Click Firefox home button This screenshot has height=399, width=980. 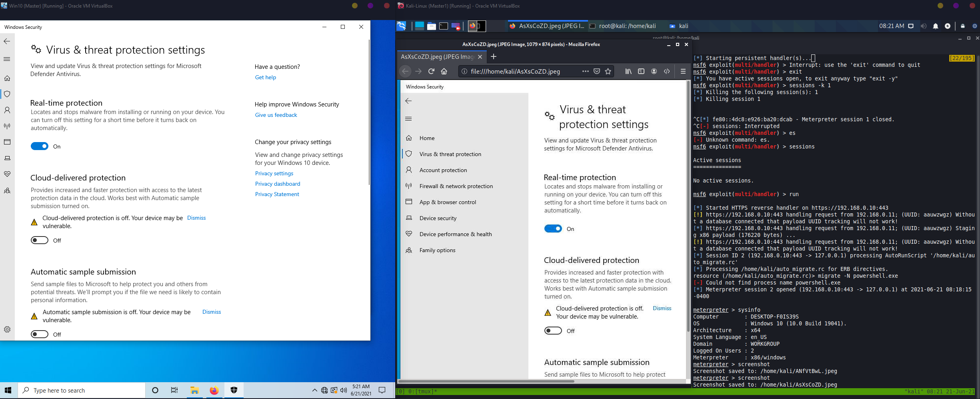(444, 71)
